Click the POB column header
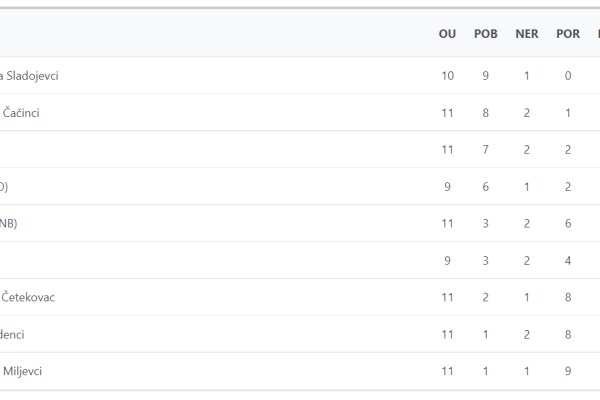 [x=486, y=34]
